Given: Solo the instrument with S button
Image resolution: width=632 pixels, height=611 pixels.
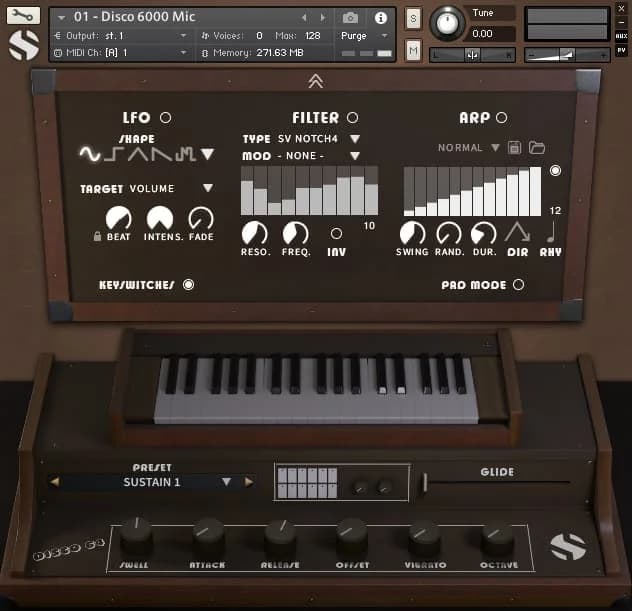Looking at the screenshot, I should point(413,18).
